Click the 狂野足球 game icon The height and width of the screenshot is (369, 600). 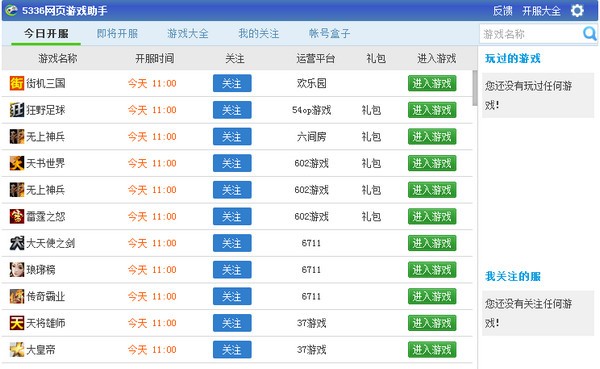point(17,110)
